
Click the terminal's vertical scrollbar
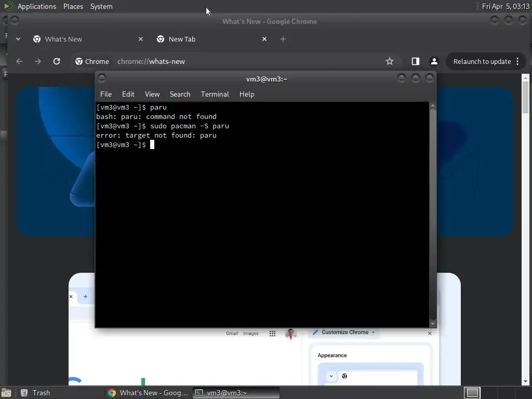point(433,215)
